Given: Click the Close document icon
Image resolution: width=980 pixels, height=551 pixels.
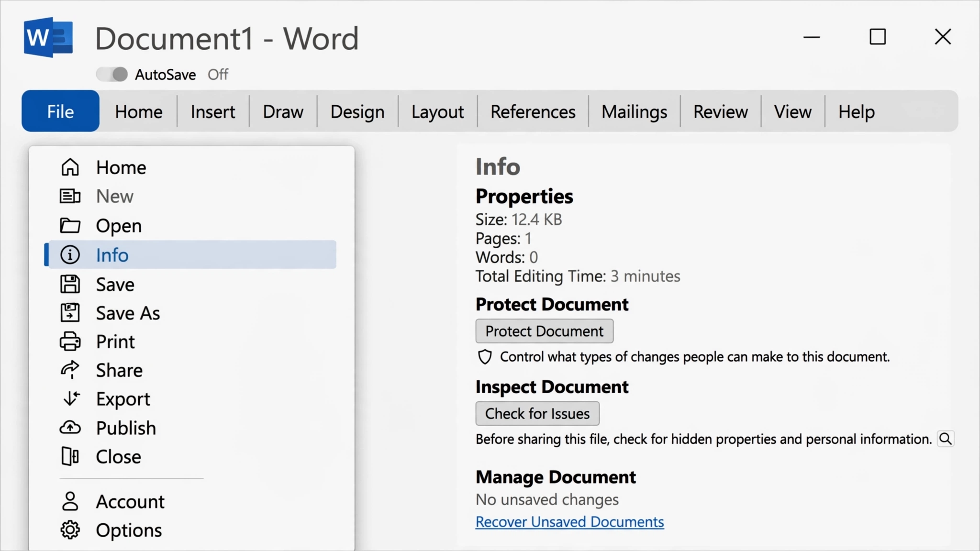Looking at the screenshot, I should (x=70, y=456).
